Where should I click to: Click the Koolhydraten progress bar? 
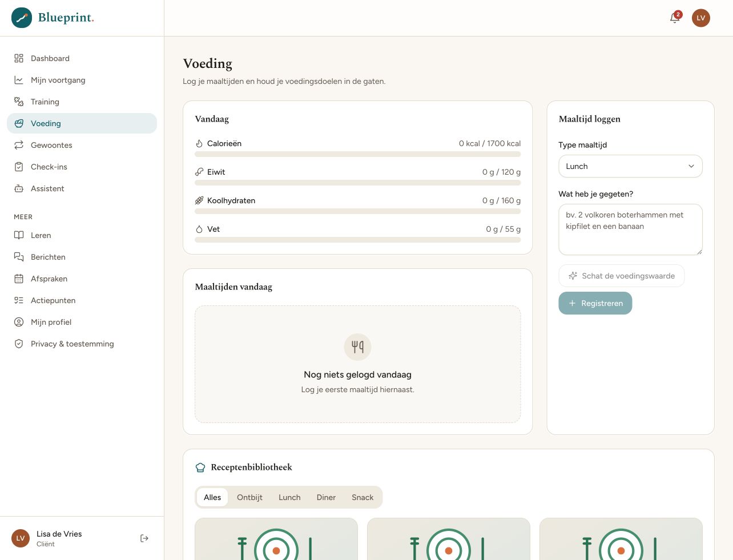click(x=357, y=211)
